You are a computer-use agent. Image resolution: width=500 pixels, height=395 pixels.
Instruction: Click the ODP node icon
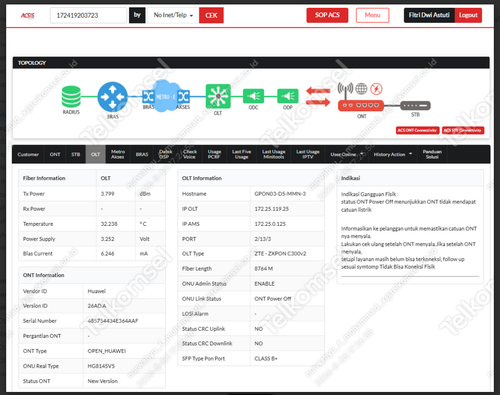(288, 96)
